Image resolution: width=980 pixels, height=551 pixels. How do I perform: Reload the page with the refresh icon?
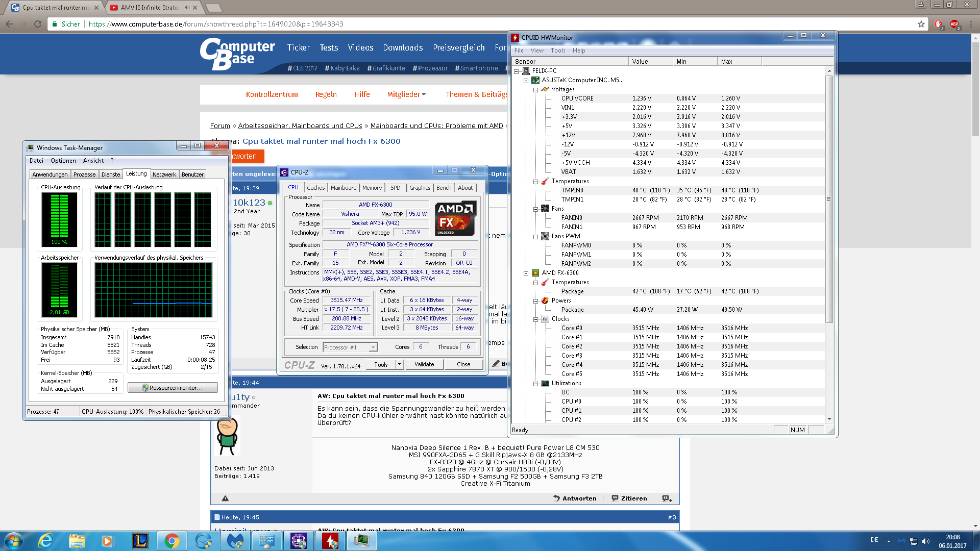38,24
